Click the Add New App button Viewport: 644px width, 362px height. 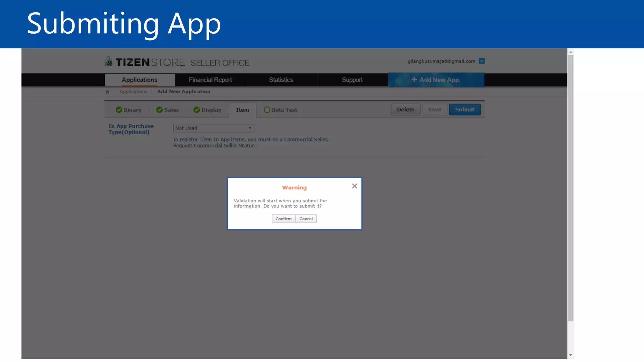point(436,80)
